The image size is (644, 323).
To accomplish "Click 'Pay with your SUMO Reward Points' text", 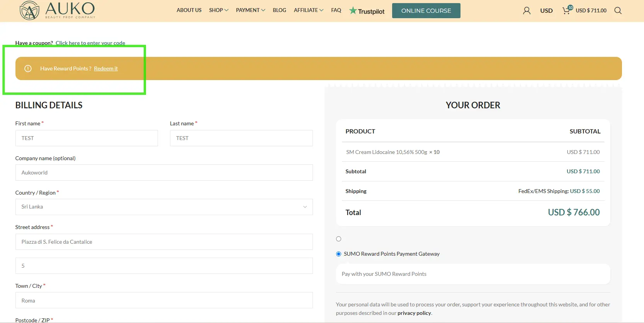I will (384, 274).
